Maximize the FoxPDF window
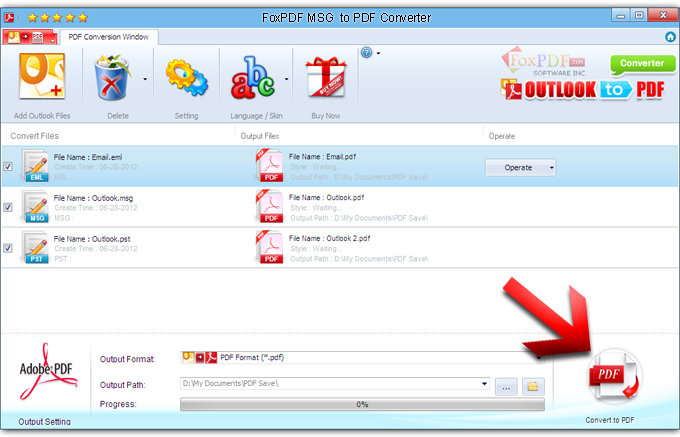This screenshot has height=437, width=680. pyautogui.click(x=639, y=15)
